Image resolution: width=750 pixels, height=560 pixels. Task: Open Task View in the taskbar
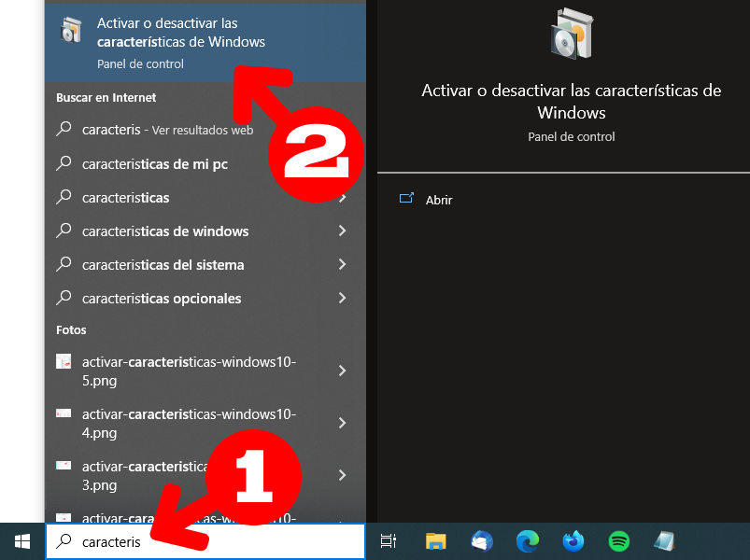pyautogui.click(x=388, y=541)
